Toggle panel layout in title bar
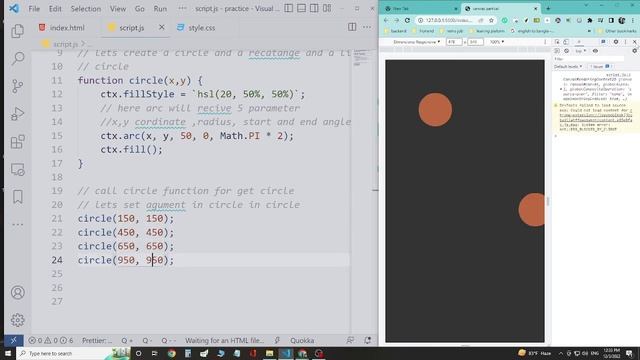Image resolution: width=640 pixels, height=360 pixels. tap(301, 8)
